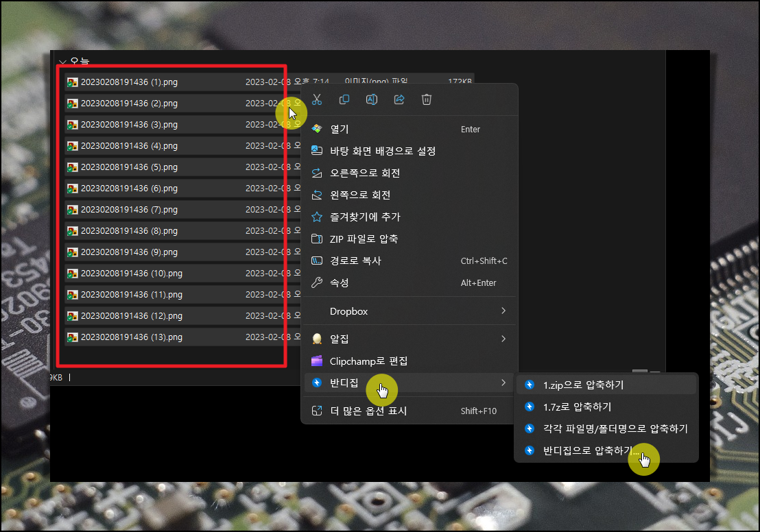The height and width of the screenshot is (532, 760).
Task: Click the 172KB size of first file
Action: coord(460,82)
